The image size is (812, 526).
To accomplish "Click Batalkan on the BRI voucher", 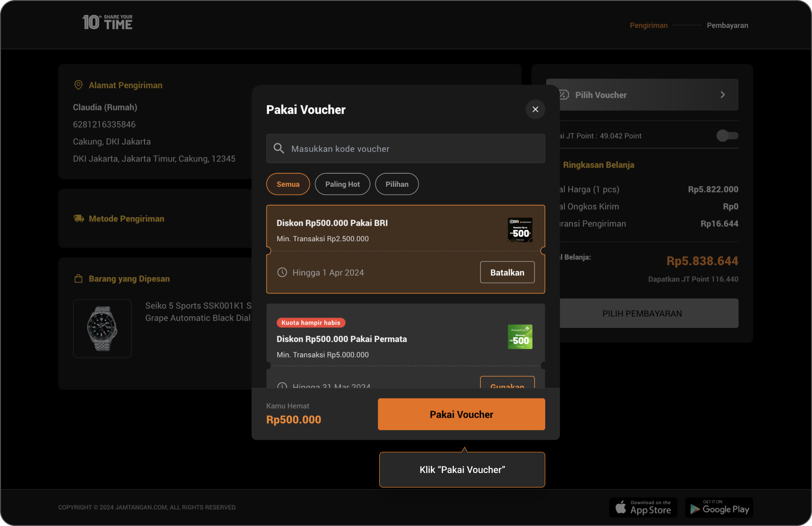I will (507, 272).
